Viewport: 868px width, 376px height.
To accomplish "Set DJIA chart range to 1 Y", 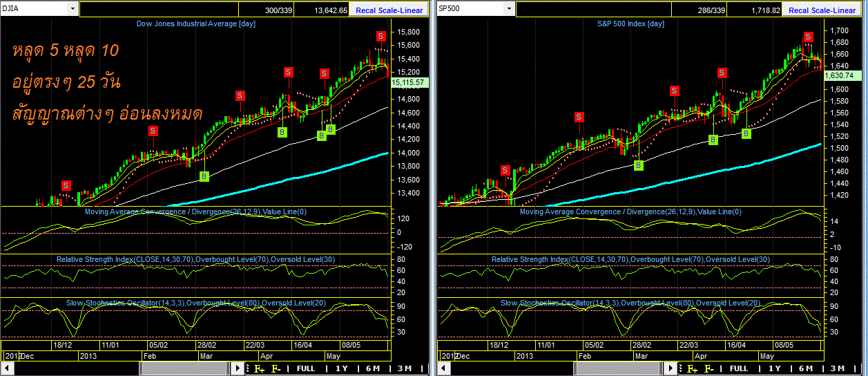I will [343, 368].
